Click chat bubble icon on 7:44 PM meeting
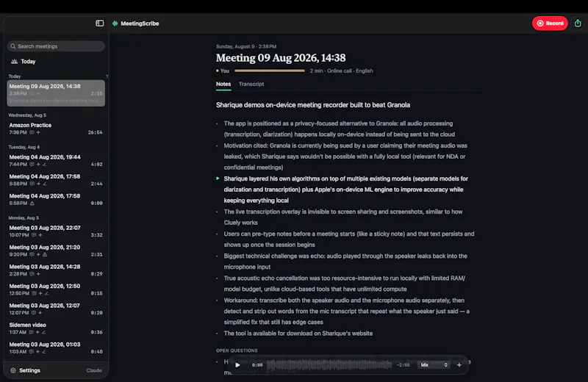The image size is (588, 382). coord(32,165)
